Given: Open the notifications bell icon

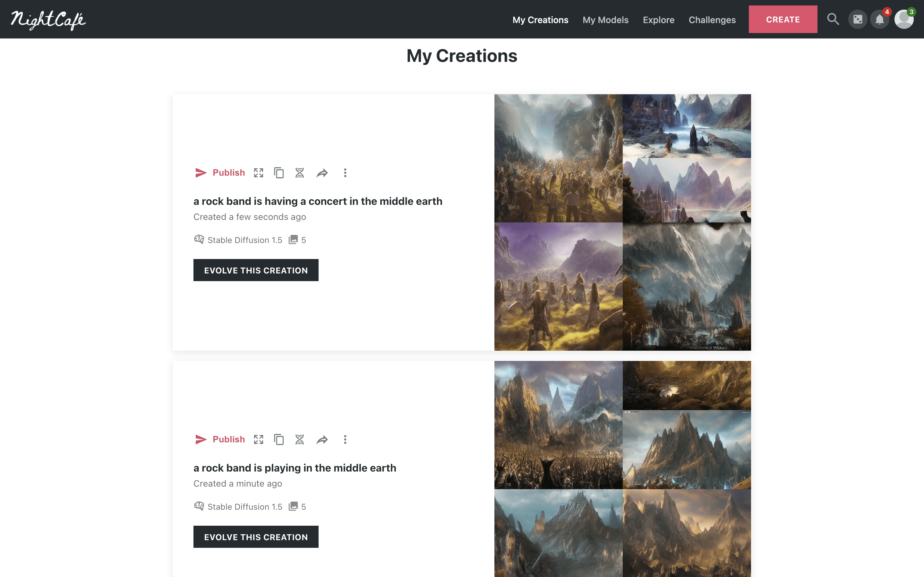Looking at the screenshot, I should tap(879, 19).
